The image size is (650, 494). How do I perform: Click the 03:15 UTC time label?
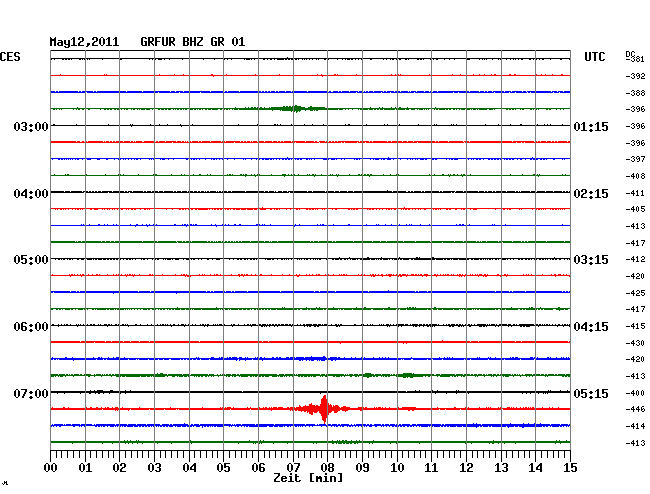tap(591, 260)
